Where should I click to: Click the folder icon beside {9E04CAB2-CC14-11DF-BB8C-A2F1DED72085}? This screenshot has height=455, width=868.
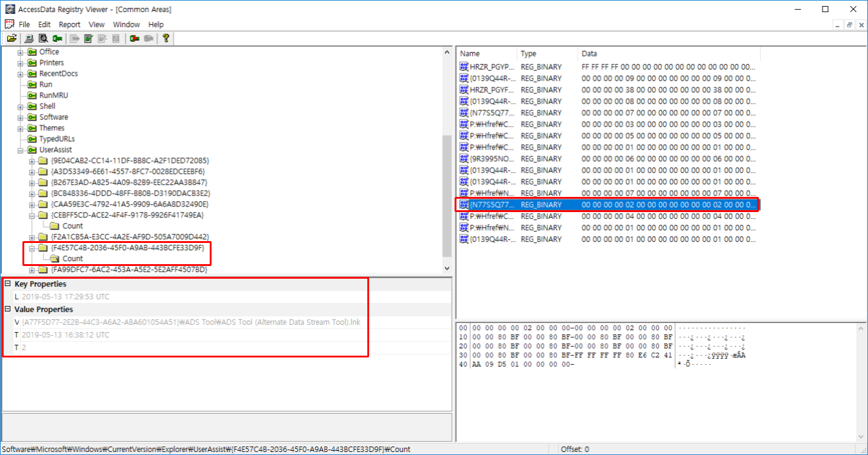[x=43, y=161]
